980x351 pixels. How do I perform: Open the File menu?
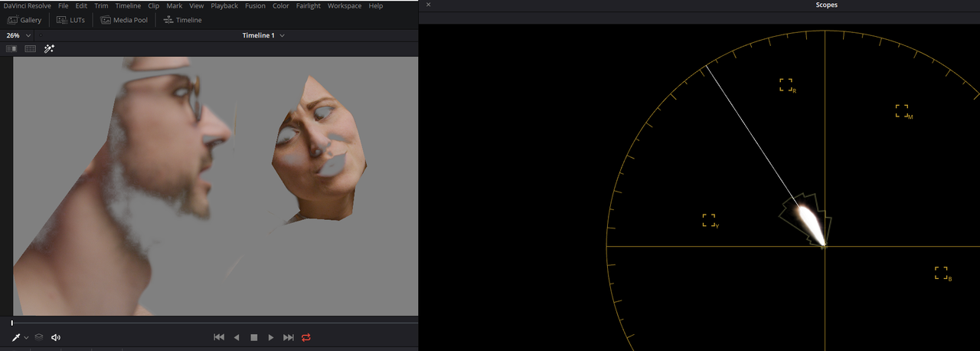click(x=64, y=5)
